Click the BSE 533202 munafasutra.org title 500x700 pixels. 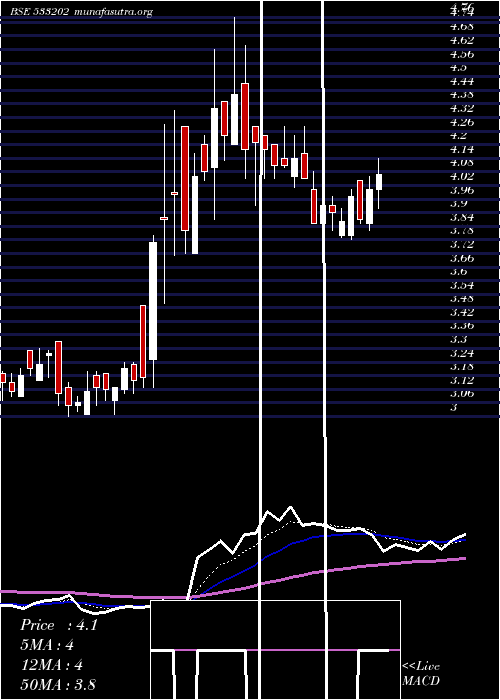click(82, 12)
